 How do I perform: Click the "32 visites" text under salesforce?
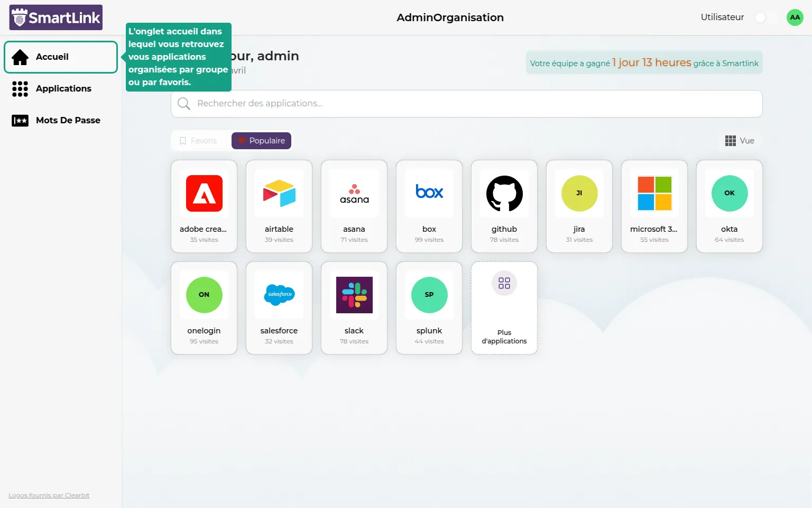tap(279, 341)
